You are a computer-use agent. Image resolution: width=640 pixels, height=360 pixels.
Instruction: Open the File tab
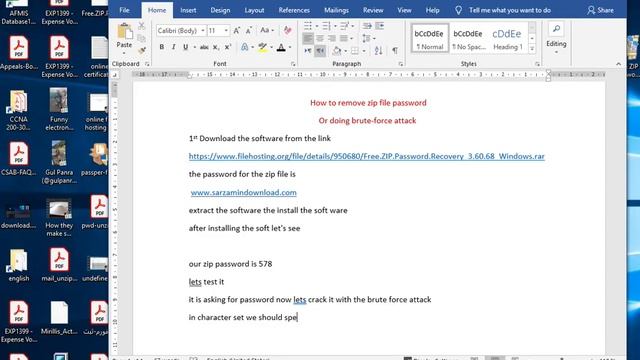coord(124,10)
